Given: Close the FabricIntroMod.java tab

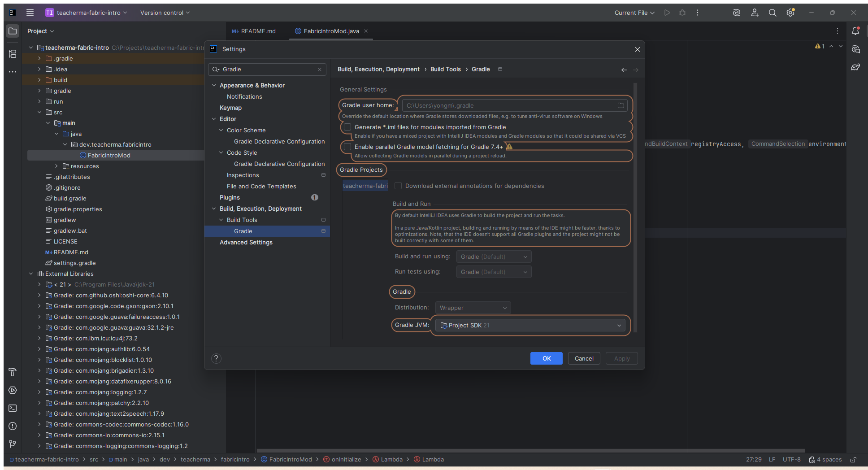Looking at the screenshot, I should point(366,31).
